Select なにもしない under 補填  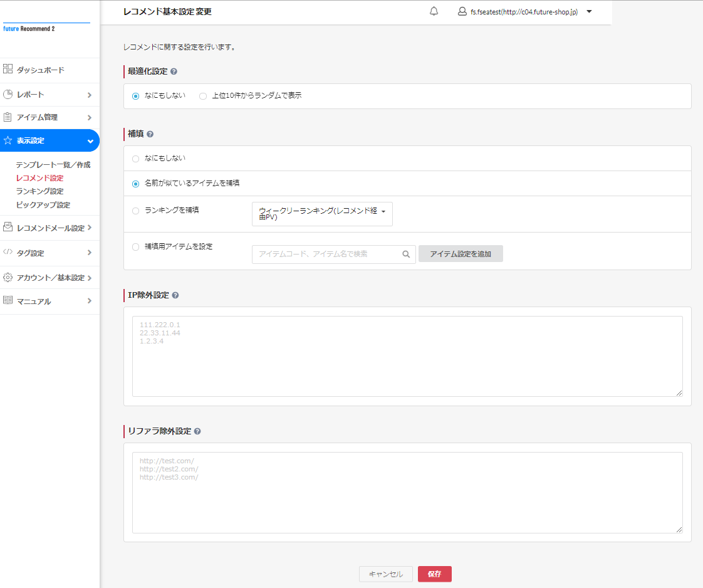point(136,159)
